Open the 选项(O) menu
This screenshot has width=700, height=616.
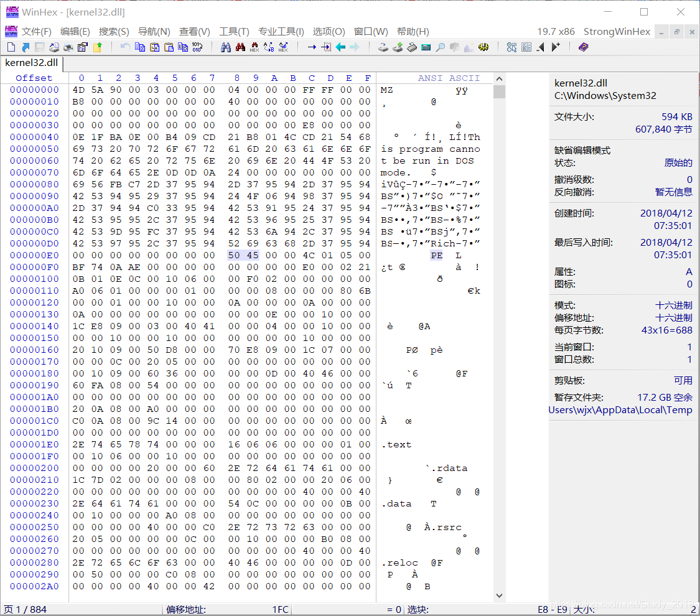tap(329, 31)
